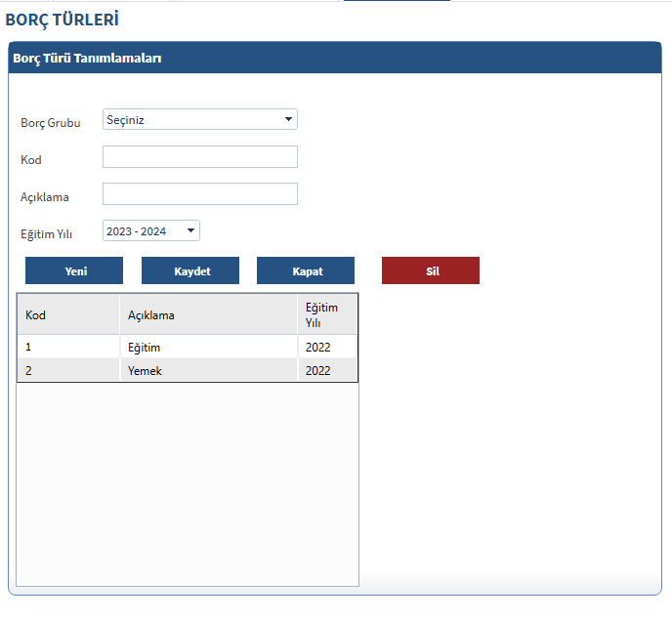Click the Kaydet button
The width and height of the screenshot is (672, 621).
(x=190, y=270)
